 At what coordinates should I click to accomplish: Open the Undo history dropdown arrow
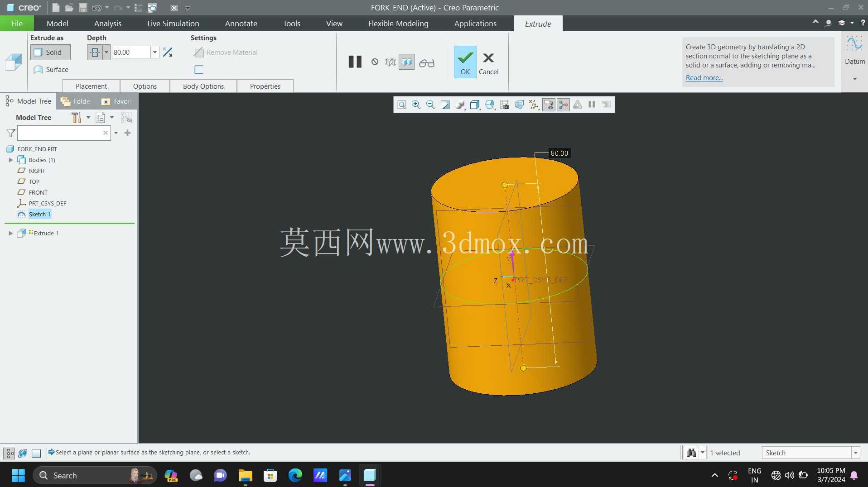click(107, 8)
